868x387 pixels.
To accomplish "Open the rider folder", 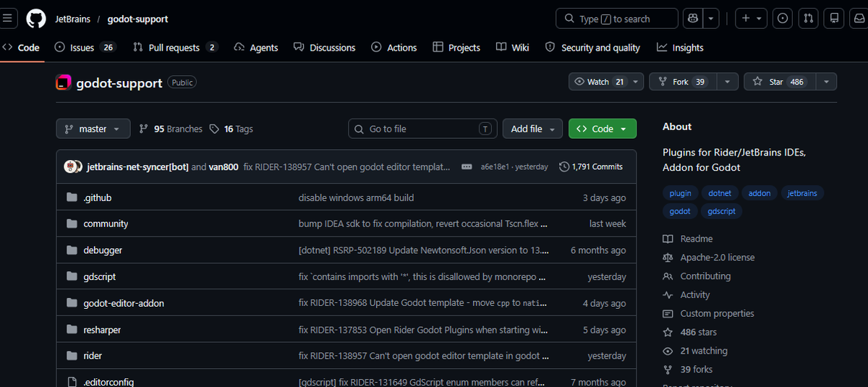I will (93, 356).
